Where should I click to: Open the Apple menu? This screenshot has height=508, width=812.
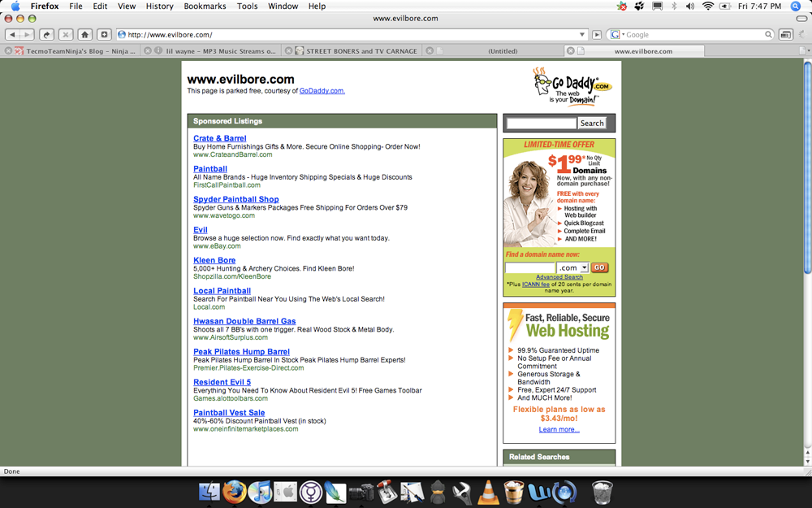click(15, 7)
